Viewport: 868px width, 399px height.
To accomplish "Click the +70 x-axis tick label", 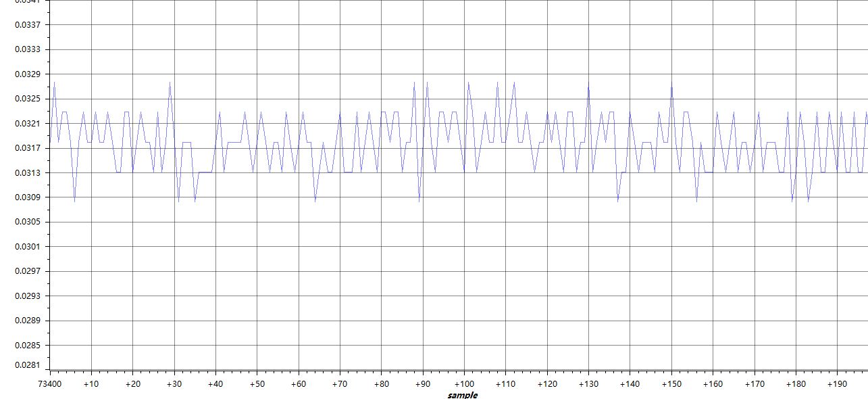I will [340, 383].
